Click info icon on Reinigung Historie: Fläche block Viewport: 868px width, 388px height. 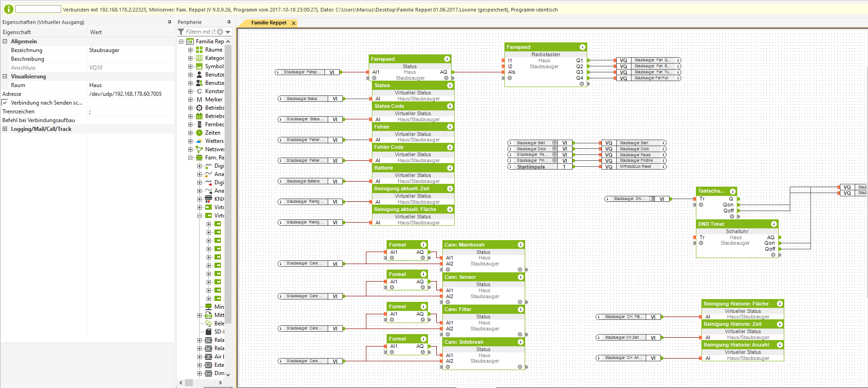[780, 304]
